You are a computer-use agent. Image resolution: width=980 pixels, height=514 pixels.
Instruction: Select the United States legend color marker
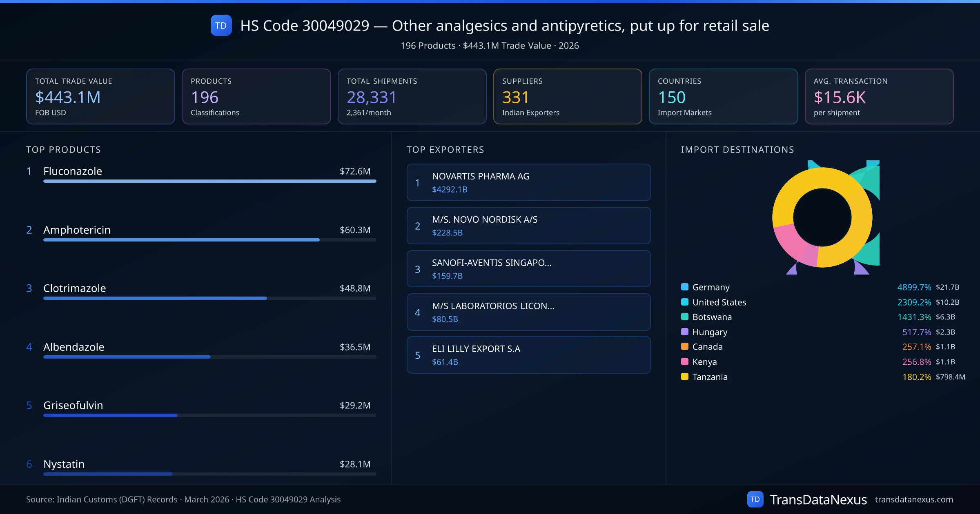coord(684,302)
